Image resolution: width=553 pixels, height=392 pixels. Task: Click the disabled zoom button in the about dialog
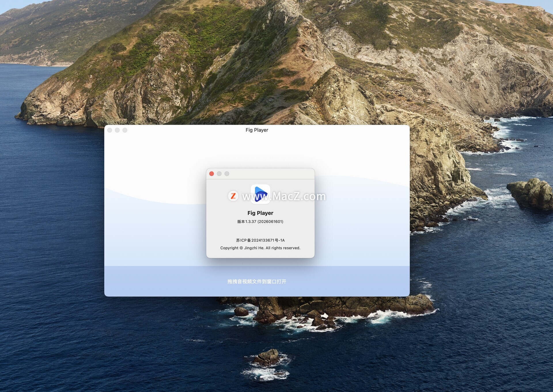(227, 174)
